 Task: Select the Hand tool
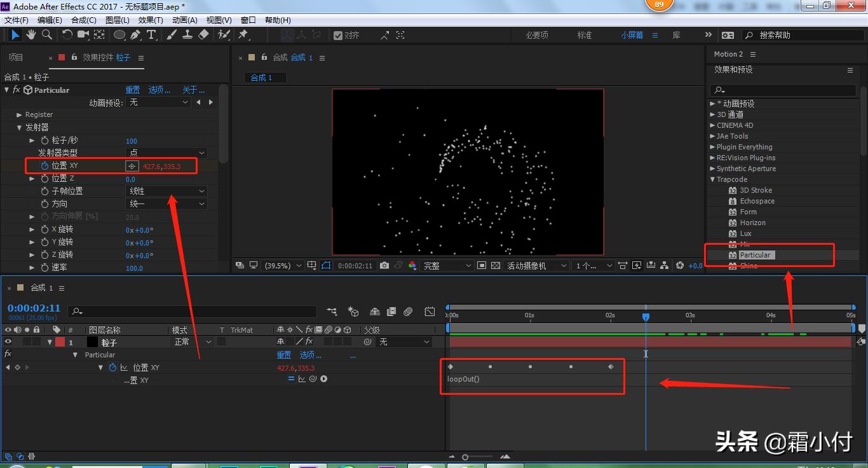click(x=31, y=35)
